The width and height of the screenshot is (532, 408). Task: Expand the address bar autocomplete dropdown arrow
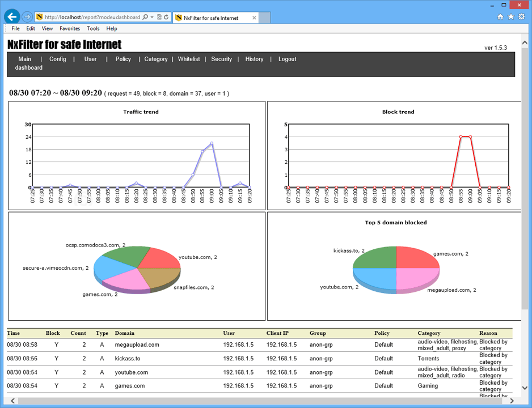[152, 18]
